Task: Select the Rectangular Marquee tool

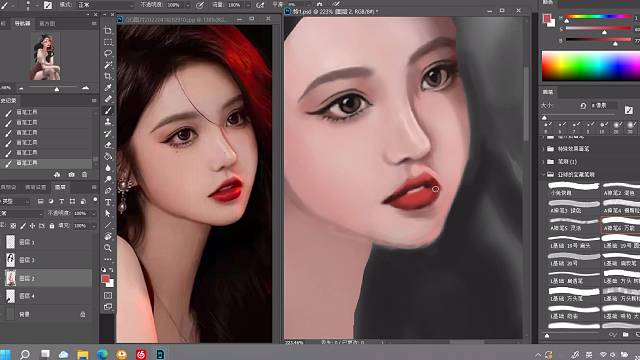Action: click(108, 42)
